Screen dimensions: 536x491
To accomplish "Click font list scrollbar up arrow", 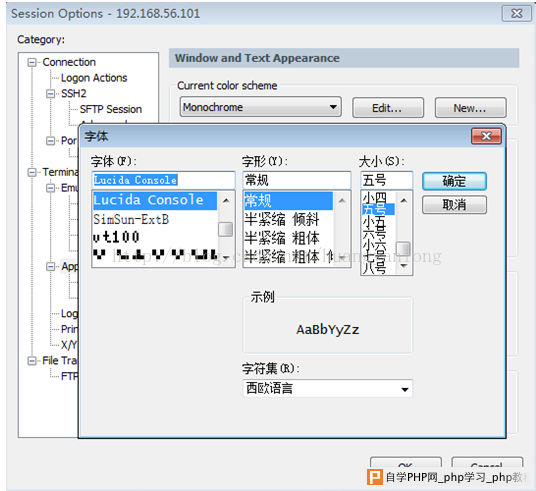I will (226, 201).
